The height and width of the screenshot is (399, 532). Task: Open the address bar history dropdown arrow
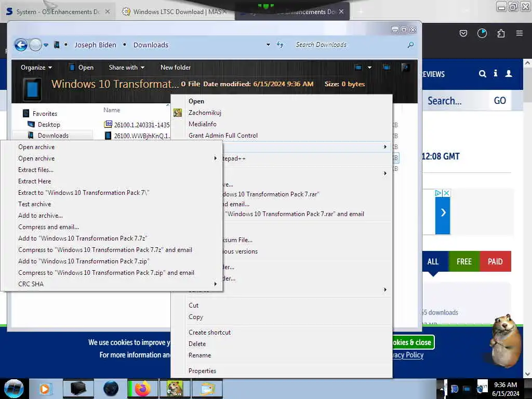tap(268, 45)
